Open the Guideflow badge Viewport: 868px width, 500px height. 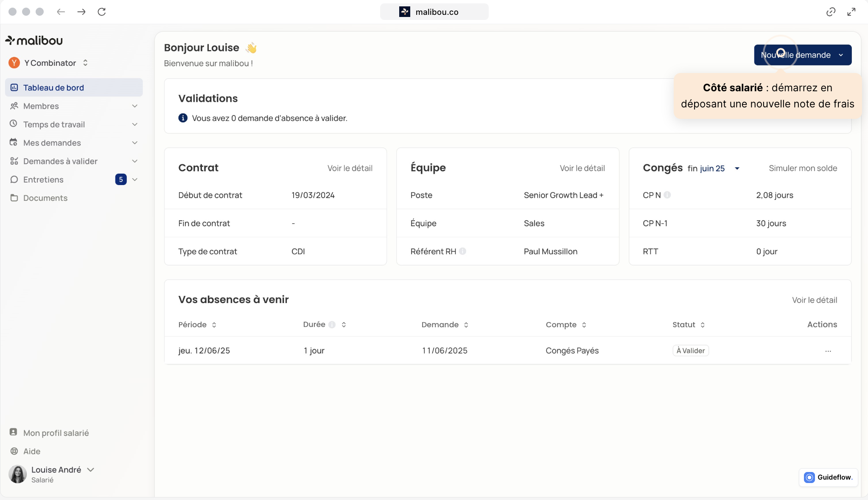828,477
